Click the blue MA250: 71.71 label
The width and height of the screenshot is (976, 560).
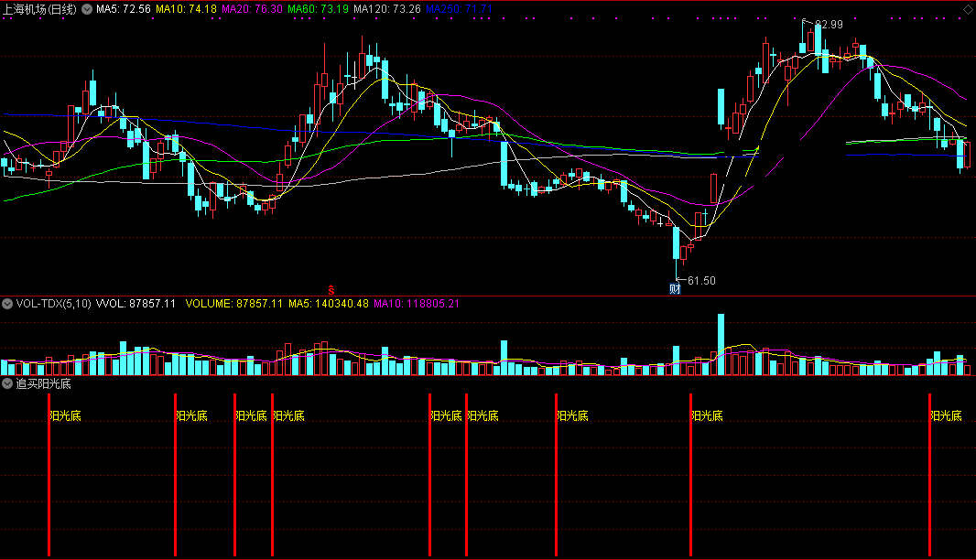click(x=460, y=9)
